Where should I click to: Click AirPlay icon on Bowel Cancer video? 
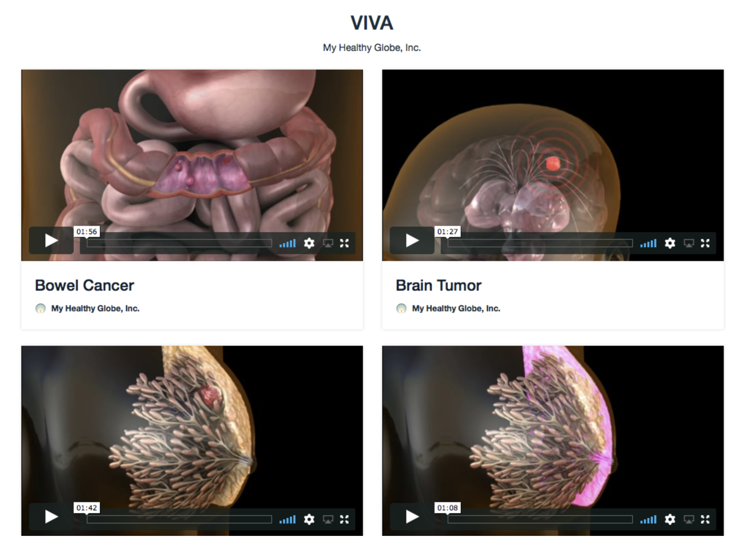click(x=328, y=243)
